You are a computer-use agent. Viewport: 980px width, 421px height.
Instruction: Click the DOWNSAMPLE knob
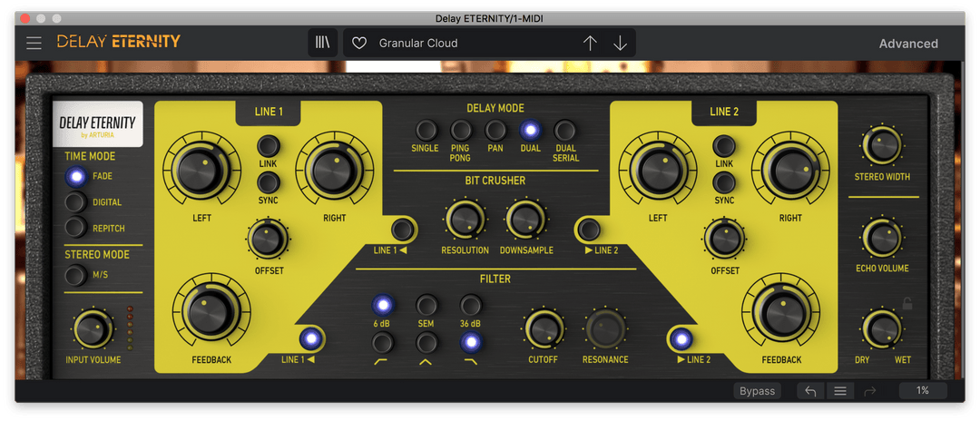[525, 220]
